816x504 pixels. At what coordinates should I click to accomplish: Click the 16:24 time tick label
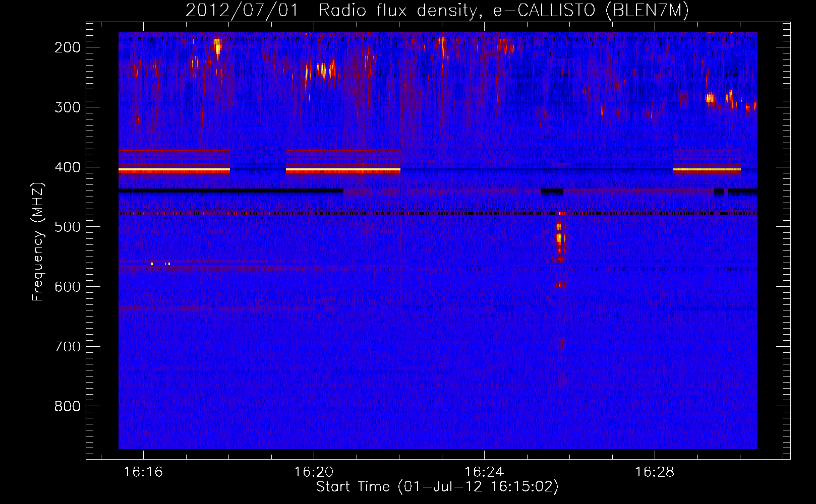[x=484, y=472]
